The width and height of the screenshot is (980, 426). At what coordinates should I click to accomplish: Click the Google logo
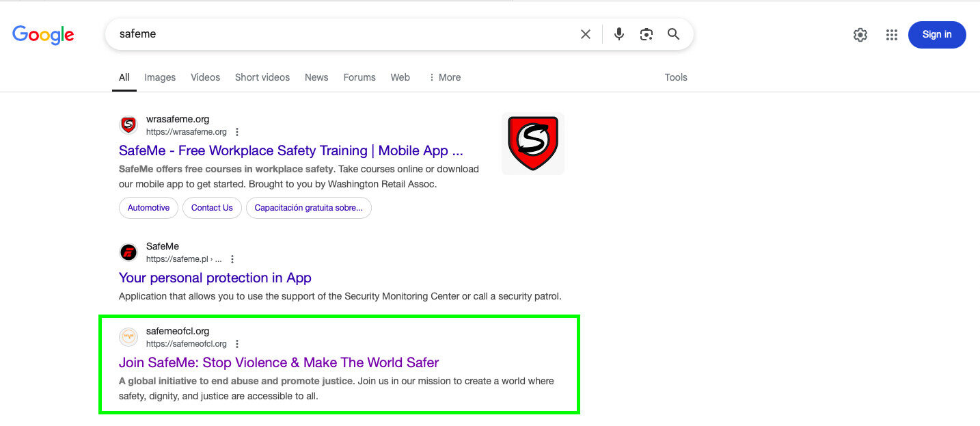click(x=43, y=35)
